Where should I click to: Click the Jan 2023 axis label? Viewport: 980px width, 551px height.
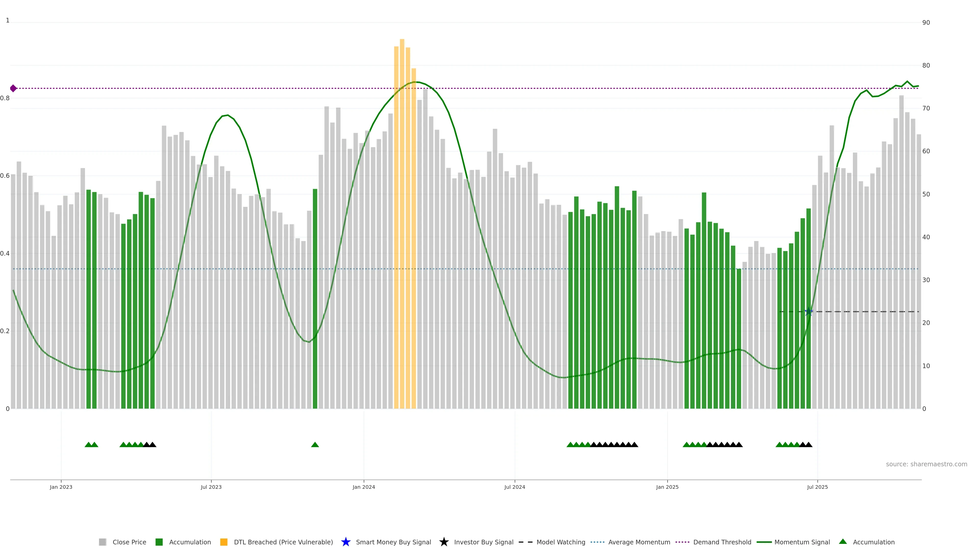point(61,487)
